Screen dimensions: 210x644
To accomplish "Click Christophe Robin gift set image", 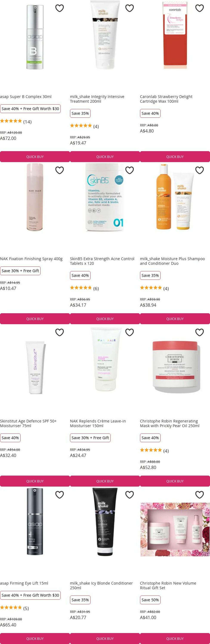I will 175,529.
